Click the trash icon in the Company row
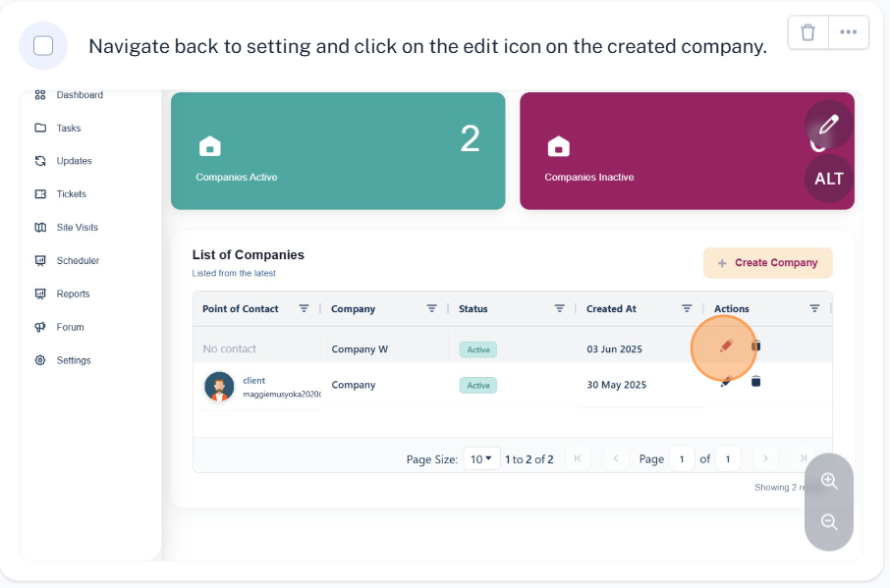The width and height of the screenshot is (890, 588). 756,382
